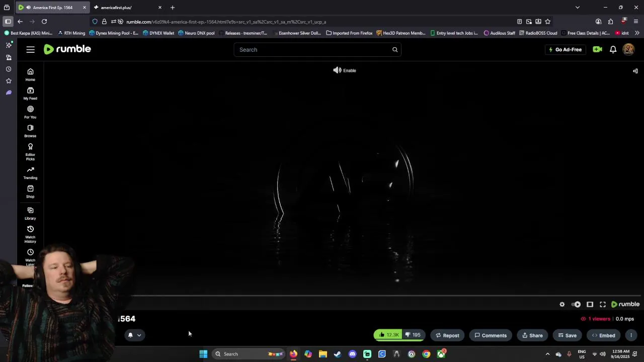Show hidden system tray icons
Viewport: 644px width, 362px height.
pos(547,354)
